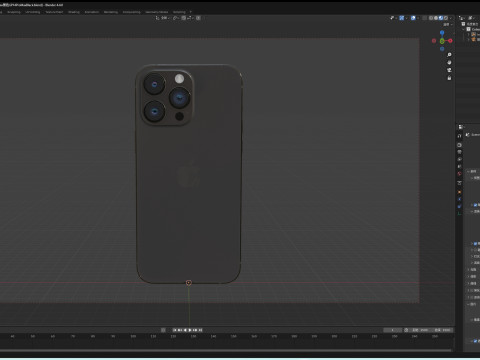
Task: Toggle the camera view button
Action: point(449,70)
